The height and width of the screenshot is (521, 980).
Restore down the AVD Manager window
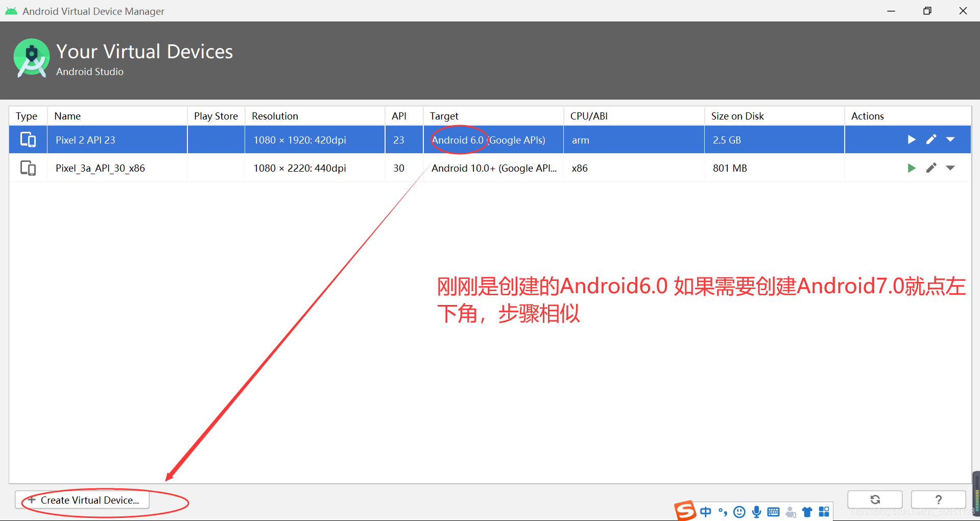tap(927, 11)
